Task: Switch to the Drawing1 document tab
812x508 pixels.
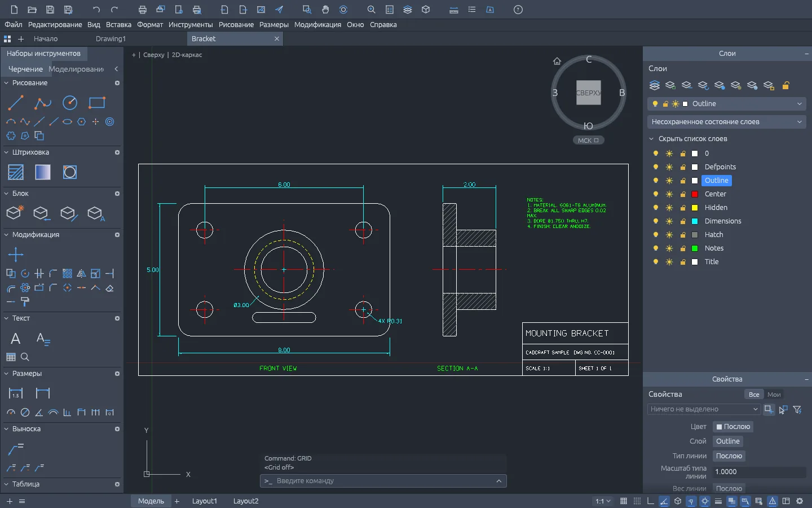Action: click(x=111, y=39)
